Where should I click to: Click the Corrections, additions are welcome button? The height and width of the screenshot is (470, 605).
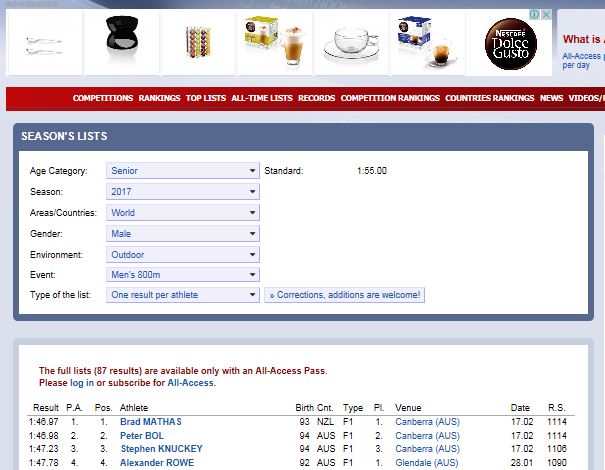point(344,296)
